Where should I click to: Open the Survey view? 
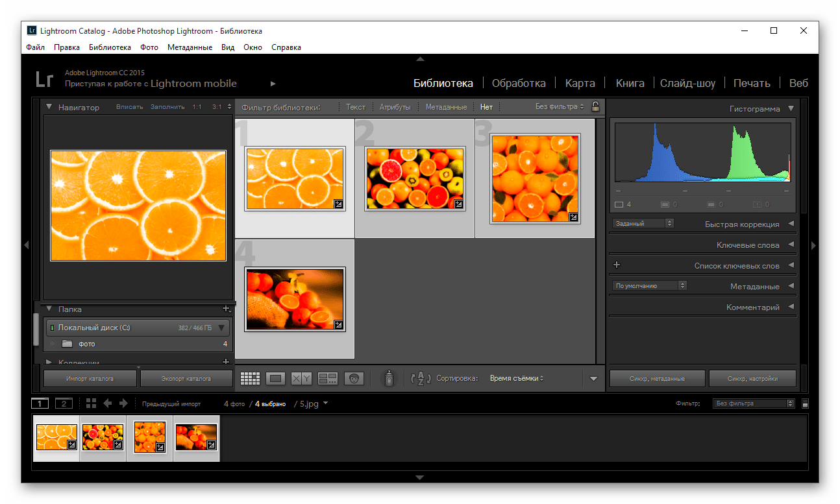(x=328, y=378)
